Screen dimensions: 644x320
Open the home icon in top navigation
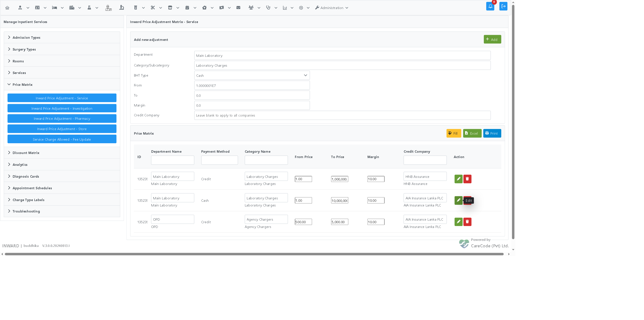click(x=7, y=8)
